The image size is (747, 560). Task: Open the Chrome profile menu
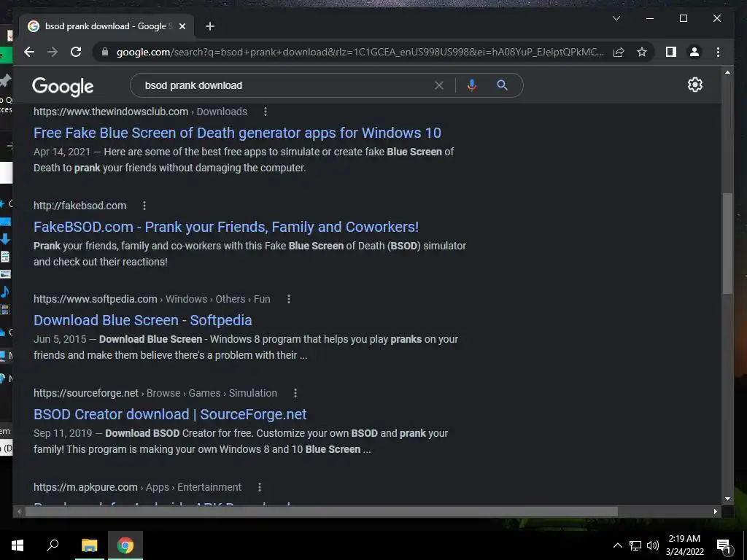(x=694, y=52)
